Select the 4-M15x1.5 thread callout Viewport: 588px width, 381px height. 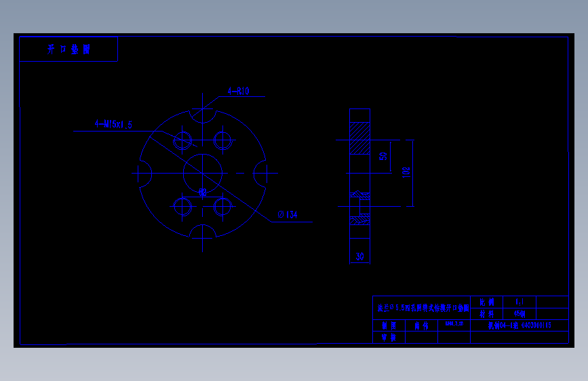114,124
